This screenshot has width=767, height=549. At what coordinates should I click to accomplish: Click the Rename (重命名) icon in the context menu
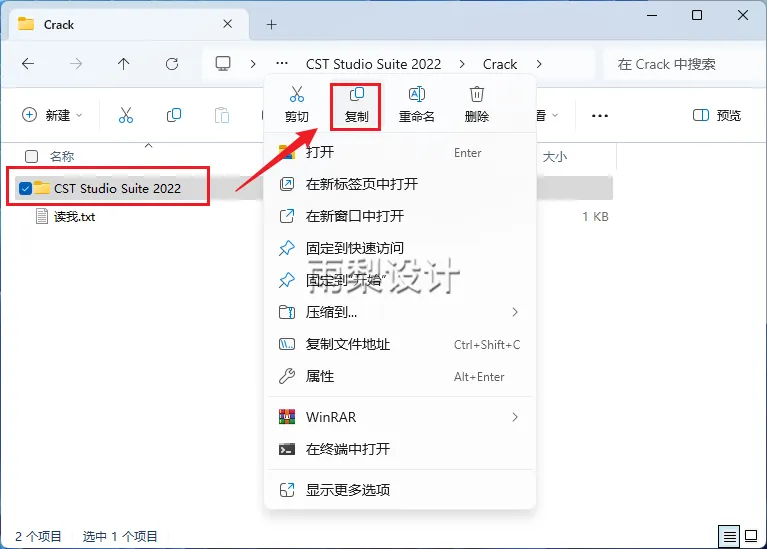(x=416, y=94)
